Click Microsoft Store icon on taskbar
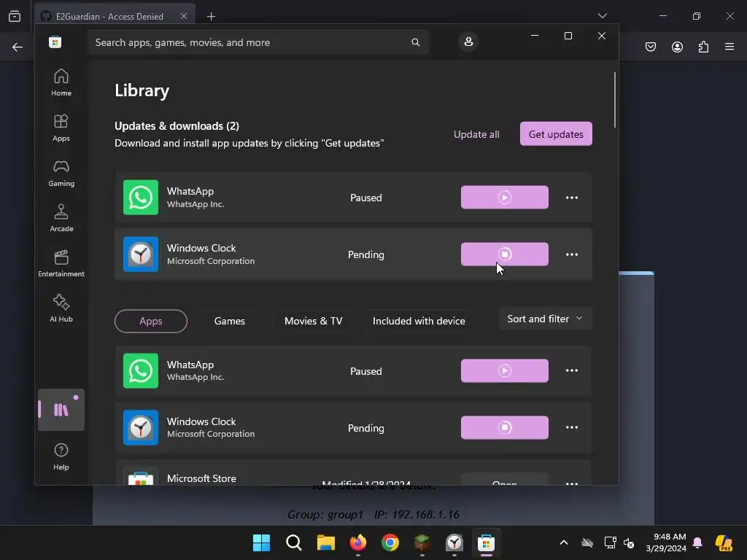This screenshot has height=560, width=747. 487,542
